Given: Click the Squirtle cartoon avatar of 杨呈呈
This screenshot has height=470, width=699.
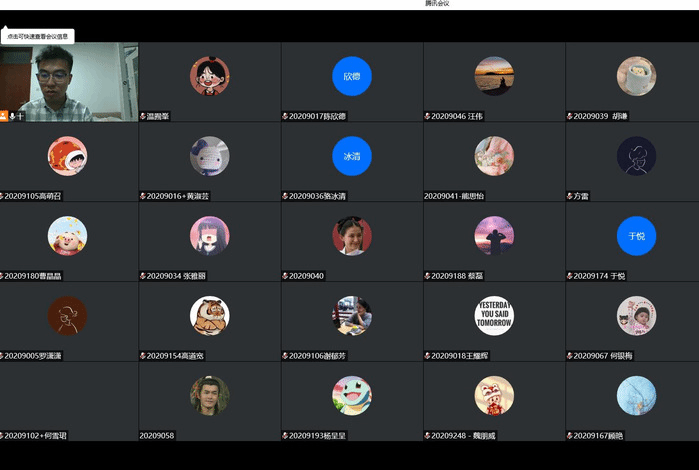Looking at the screenshot, I should tap(351, 395).
